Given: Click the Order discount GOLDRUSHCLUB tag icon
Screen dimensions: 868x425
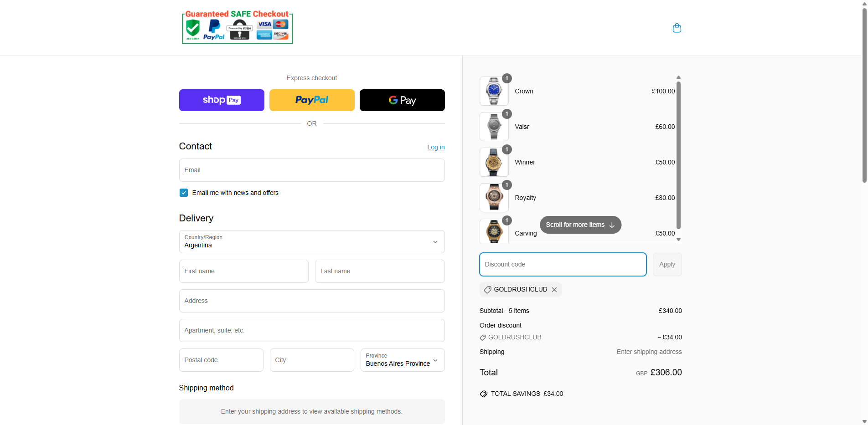Looking at the screenshot, I should click(x=483, y=338).
